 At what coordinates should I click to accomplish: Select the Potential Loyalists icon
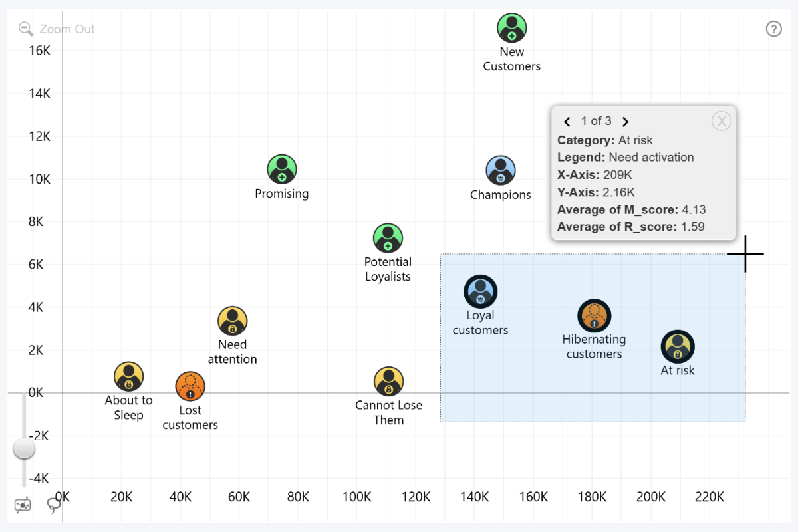tap(388, 237)
